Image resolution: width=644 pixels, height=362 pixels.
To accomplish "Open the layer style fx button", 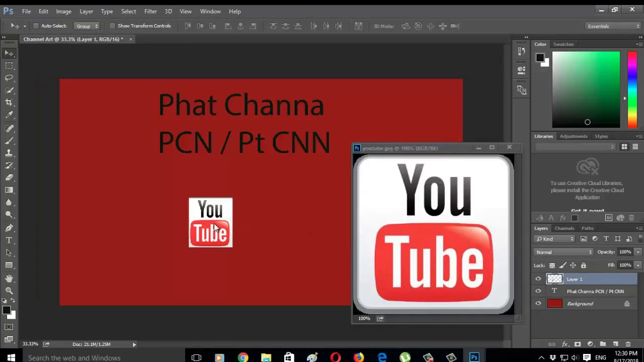I will point(565,344).
